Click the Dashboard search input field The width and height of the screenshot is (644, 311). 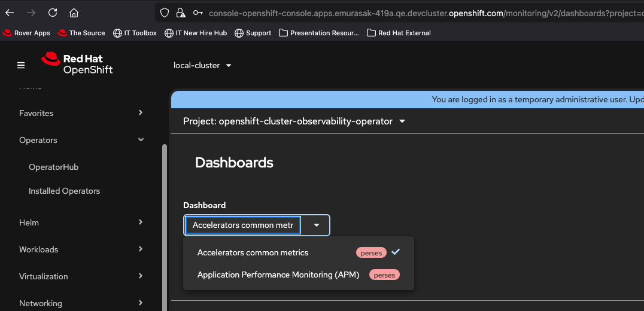(x=242, y=225)
